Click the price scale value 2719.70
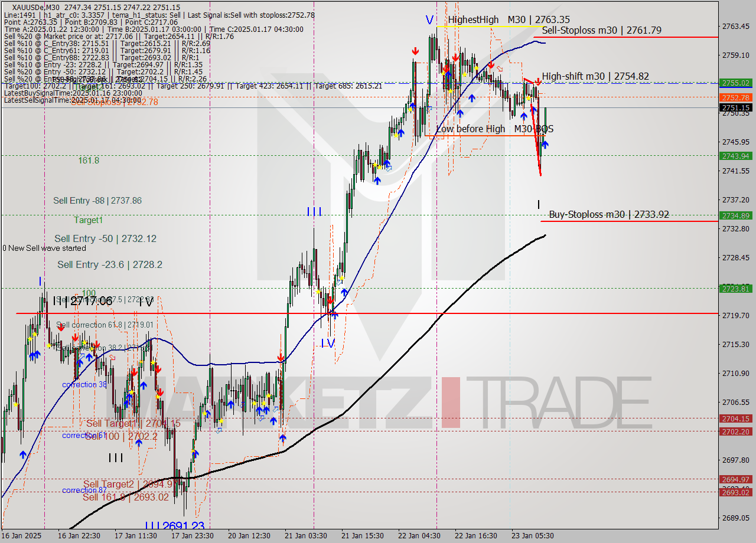The width and height of the screenshot is (756, 543). [737, 315]
